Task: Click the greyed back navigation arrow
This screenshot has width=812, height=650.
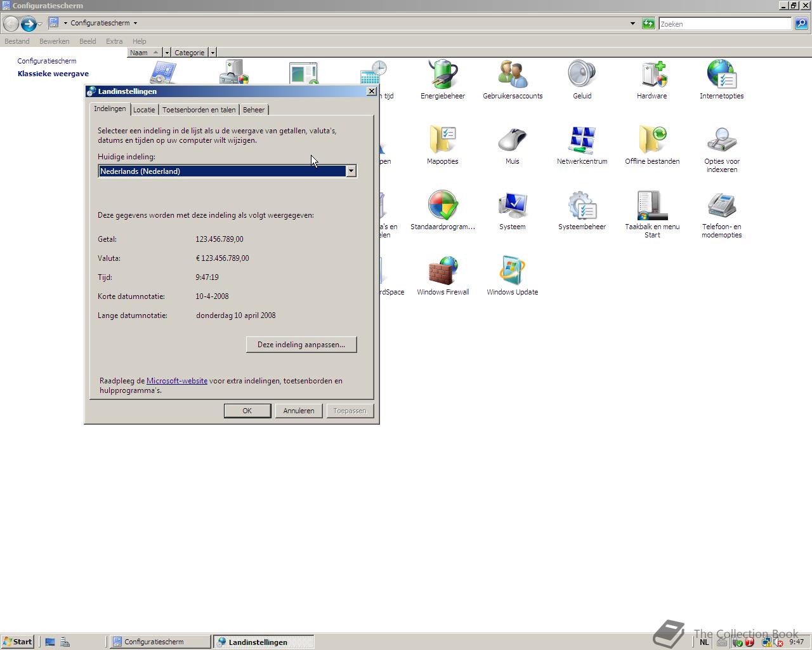Action: [x=11, y=24]
